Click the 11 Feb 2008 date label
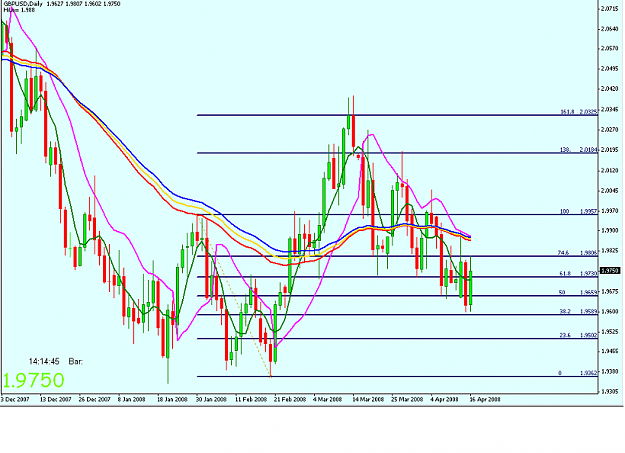Viewport: 625px width, 453px height. [250, 399]
